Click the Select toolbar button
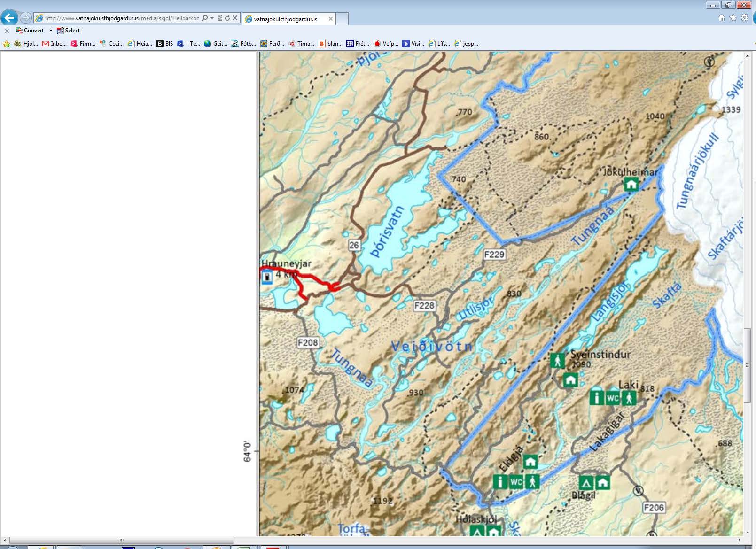Image resolution: width=756 pixels, height=549 pixels. pyautogui.click(x=68, y=31)
